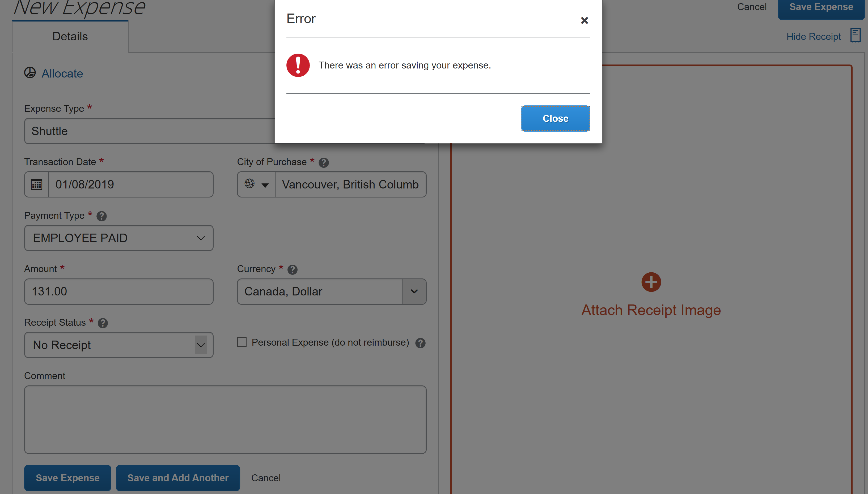868x494 pixels.
Task: Toggle the Personal Expense checkbox
Action: (x=242, y=342)
